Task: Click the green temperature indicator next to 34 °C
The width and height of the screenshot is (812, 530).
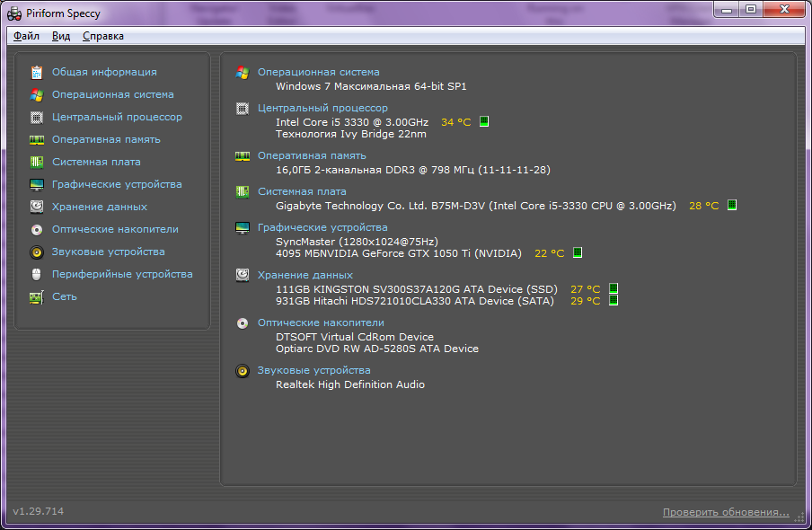Action: click(x=484, y=121)
